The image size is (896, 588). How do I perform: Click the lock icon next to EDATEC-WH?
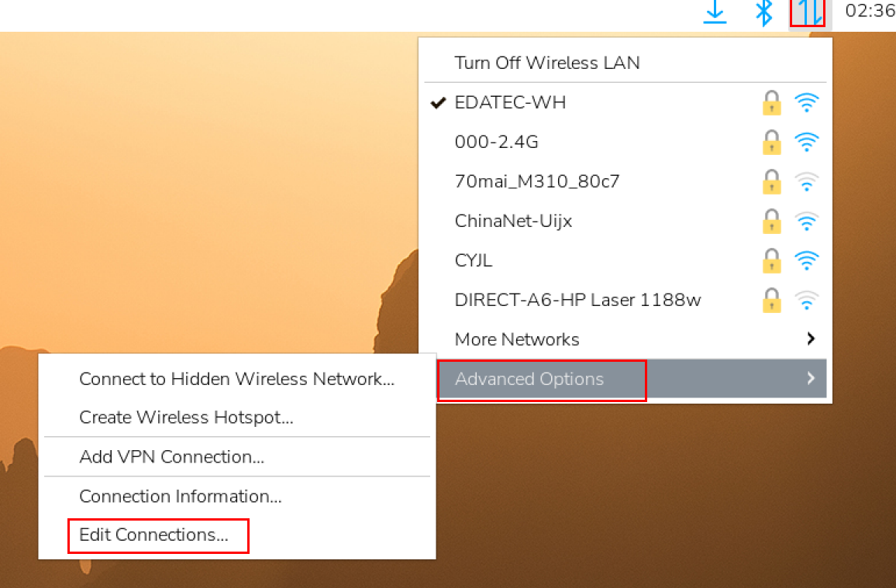click(771, 102)
